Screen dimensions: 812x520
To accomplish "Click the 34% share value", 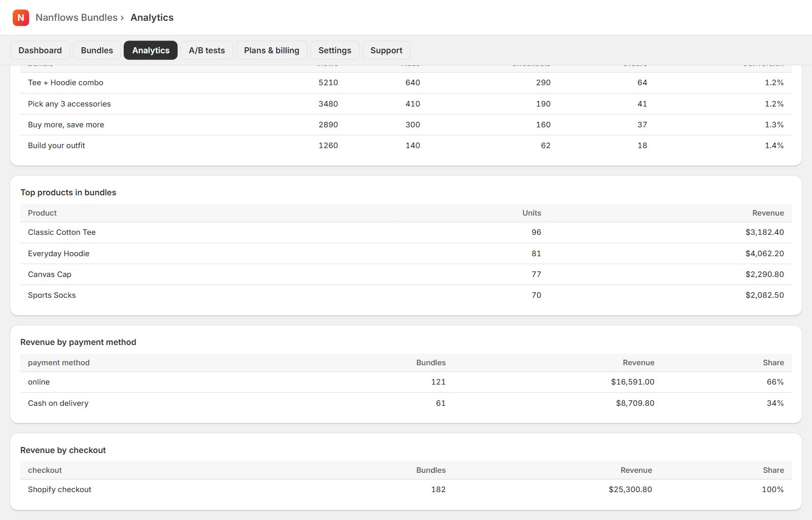I will click(775, 403).
